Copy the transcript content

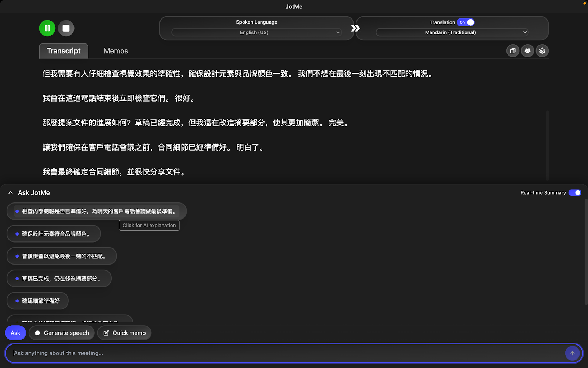(513, 51)
